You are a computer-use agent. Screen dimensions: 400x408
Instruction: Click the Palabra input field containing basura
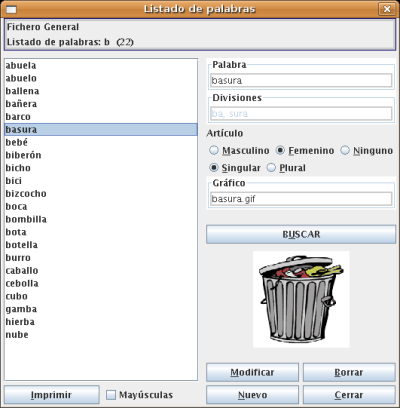click(x=301, y=80)
